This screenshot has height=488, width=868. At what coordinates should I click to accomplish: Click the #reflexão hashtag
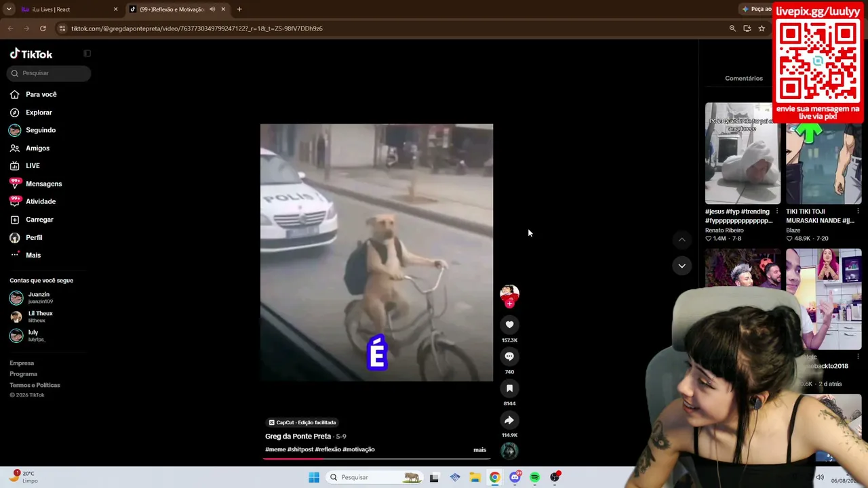click(328, 449)
